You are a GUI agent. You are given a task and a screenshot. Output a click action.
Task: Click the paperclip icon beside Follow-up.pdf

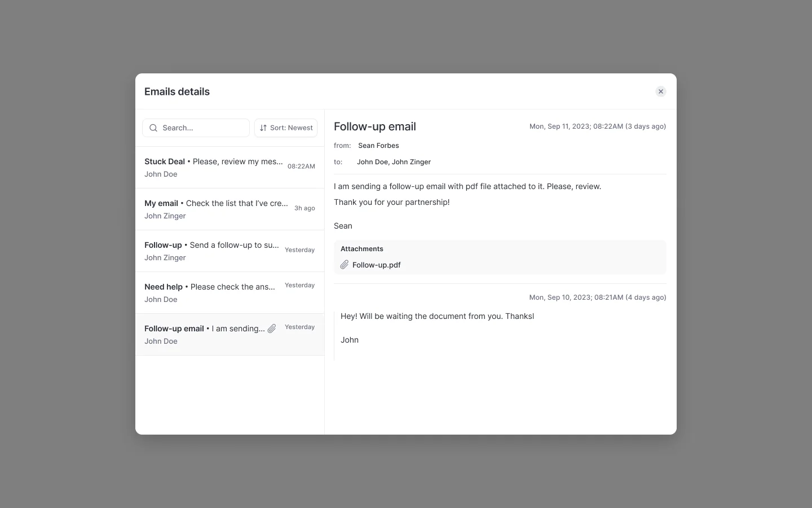345,265
